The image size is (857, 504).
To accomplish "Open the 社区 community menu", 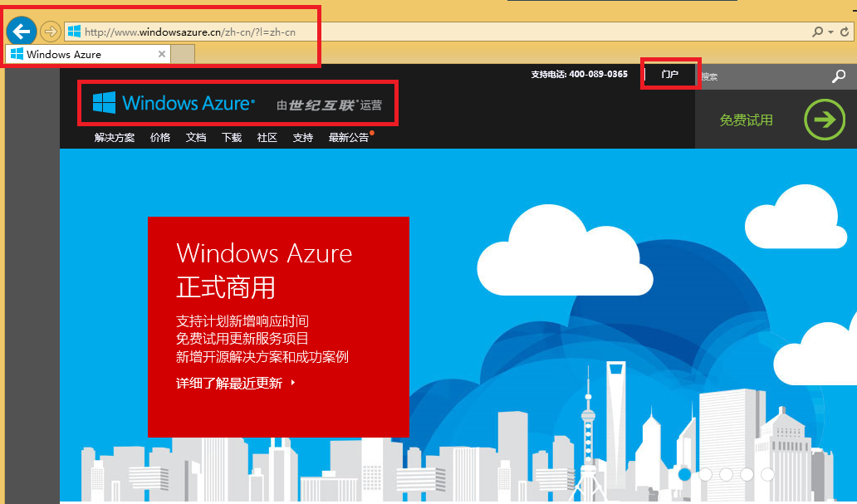I will (267, 138).
